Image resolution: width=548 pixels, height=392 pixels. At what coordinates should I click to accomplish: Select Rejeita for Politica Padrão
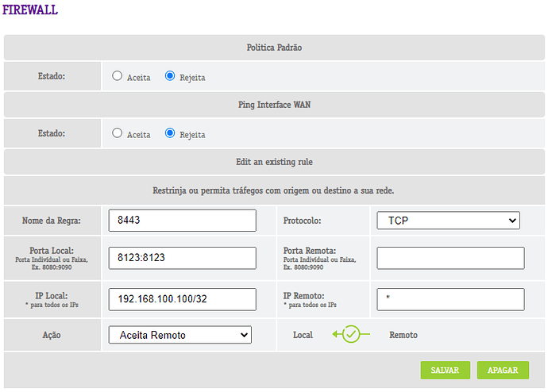(170, 75)
